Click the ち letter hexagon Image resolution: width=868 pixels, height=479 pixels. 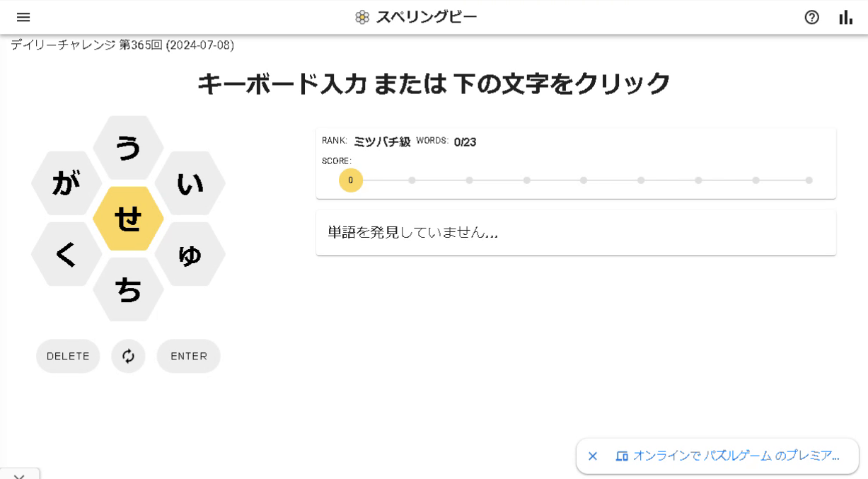point(128,289)
